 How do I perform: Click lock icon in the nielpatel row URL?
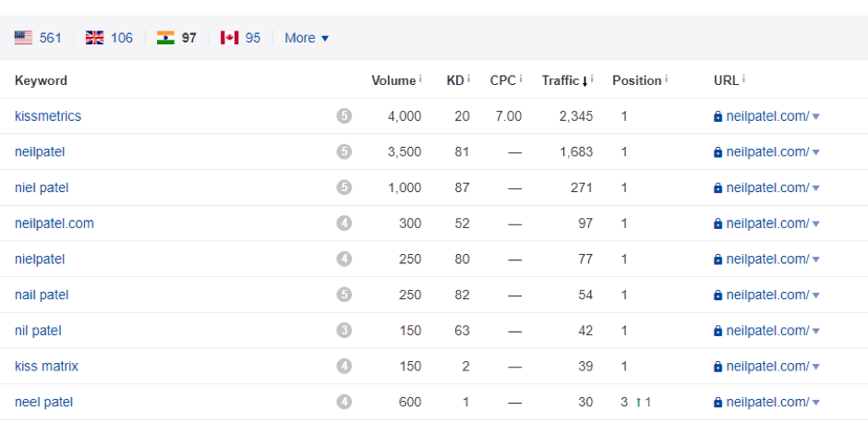[x=718, y=260]
